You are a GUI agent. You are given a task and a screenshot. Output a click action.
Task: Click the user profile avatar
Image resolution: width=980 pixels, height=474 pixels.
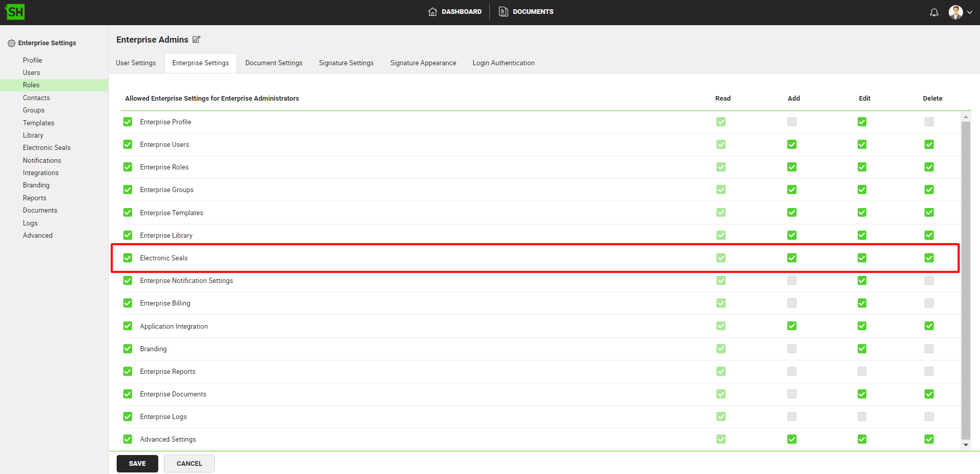955,12
